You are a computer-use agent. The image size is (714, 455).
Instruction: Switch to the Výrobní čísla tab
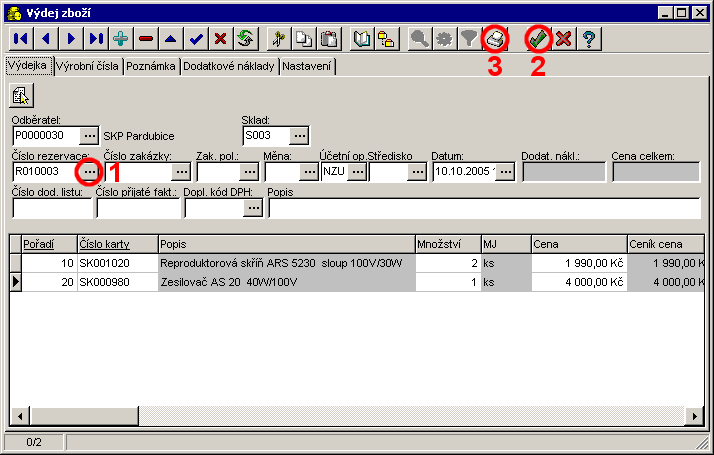pos(88,66)
